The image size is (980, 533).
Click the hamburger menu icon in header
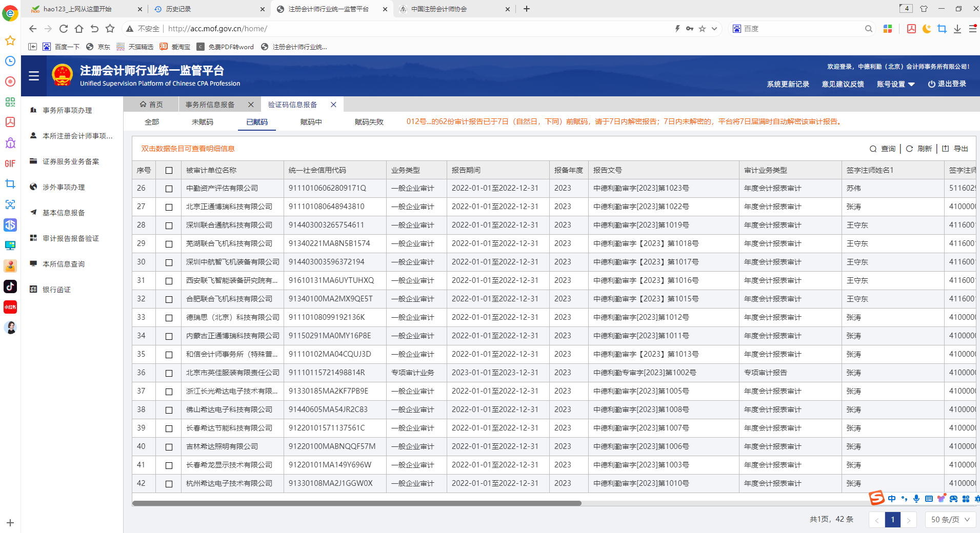(34, 76)
